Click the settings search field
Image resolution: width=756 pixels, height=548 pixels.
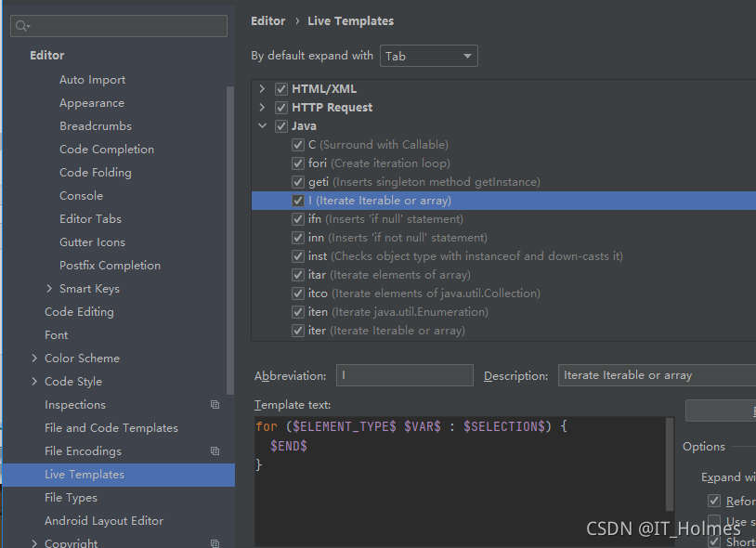[119, 26]
